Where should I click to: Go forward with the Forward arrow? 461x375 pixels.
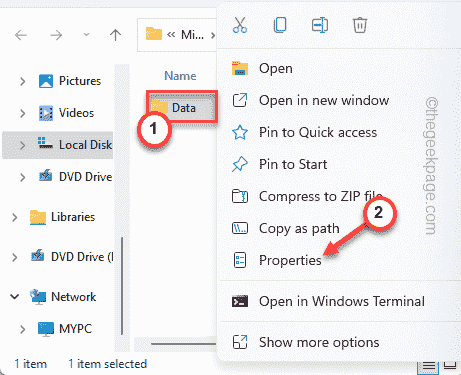[56, 35]
